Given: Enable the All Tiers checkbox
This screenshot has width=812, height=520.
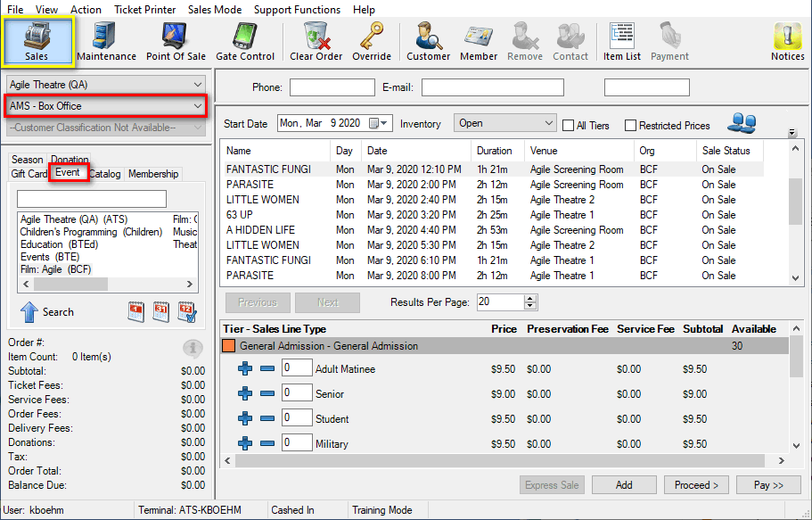Looking at the screenshot, I should coord(568,126).
